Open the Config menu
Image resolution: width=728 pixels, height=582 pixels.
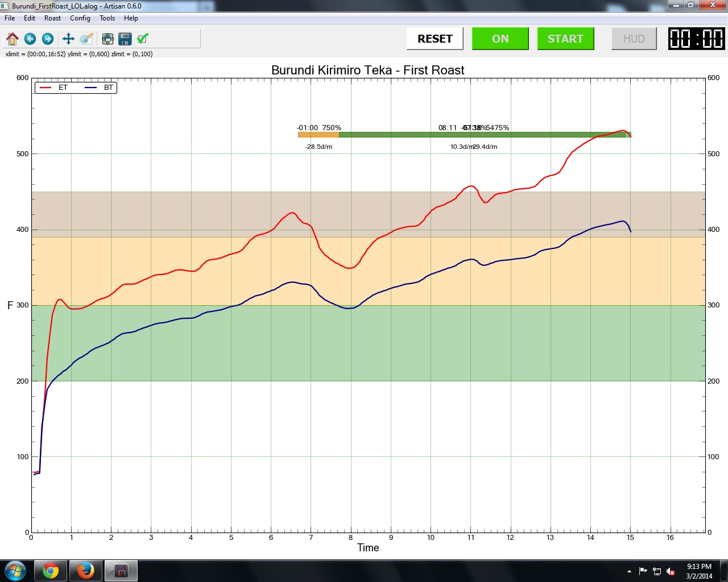(x=80, y=18)
